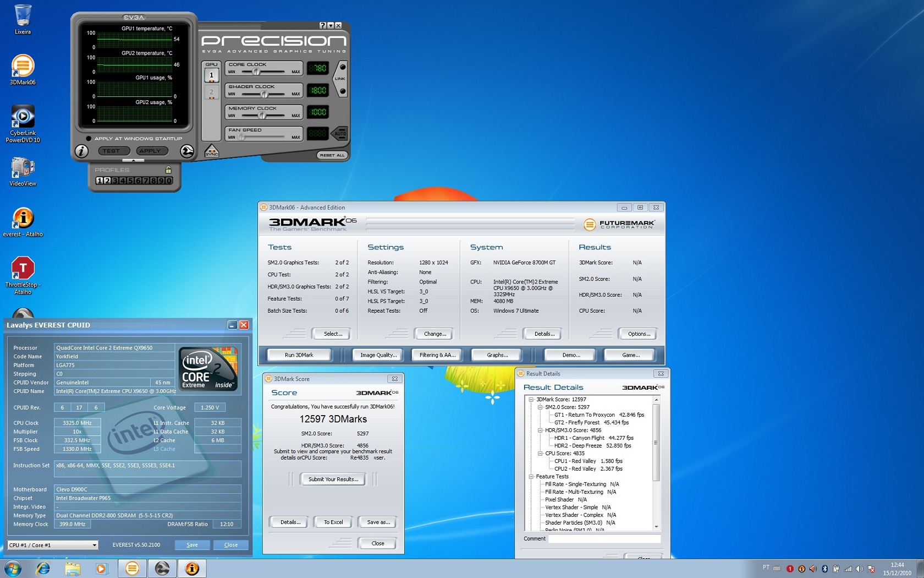Select the HDR2 - Deep Freeze row

tap(592, 446)
